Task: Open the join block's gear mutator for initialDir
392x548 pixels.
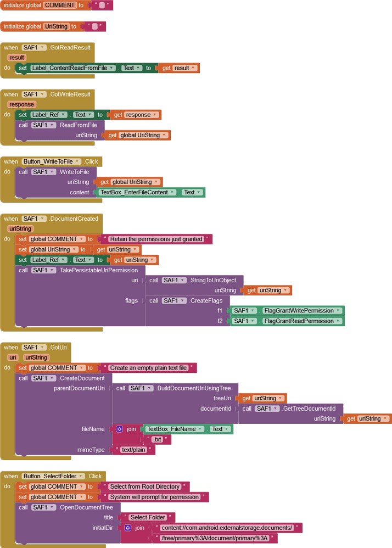Action: 128,528
